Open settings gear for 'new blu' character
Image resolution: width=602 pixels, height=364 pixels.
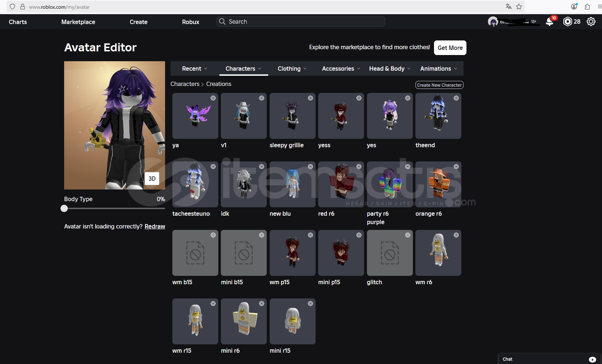[x=310, y=167]
